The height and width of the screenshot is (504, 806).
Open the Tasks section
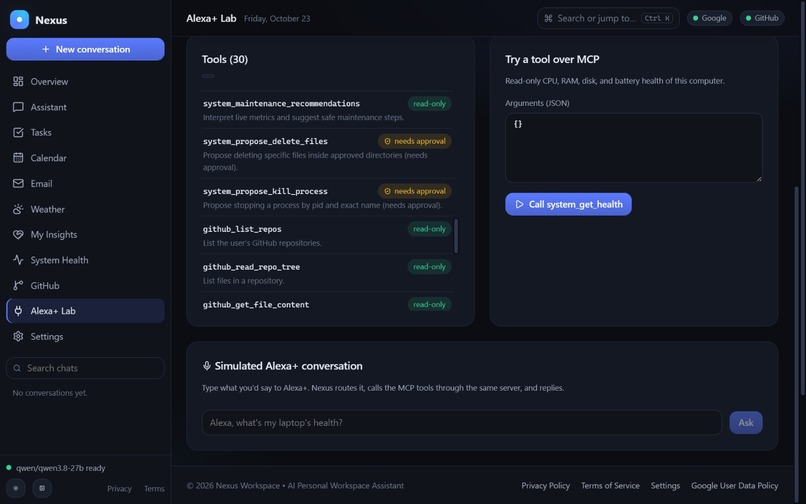tap(85, 132)
